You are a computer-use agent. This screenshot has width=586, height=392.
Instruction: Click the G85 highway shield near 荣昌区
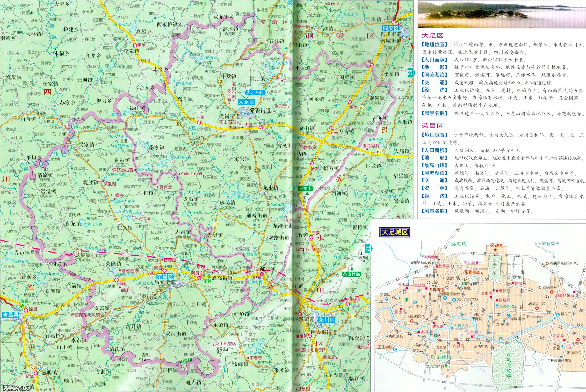click(151, 274)
